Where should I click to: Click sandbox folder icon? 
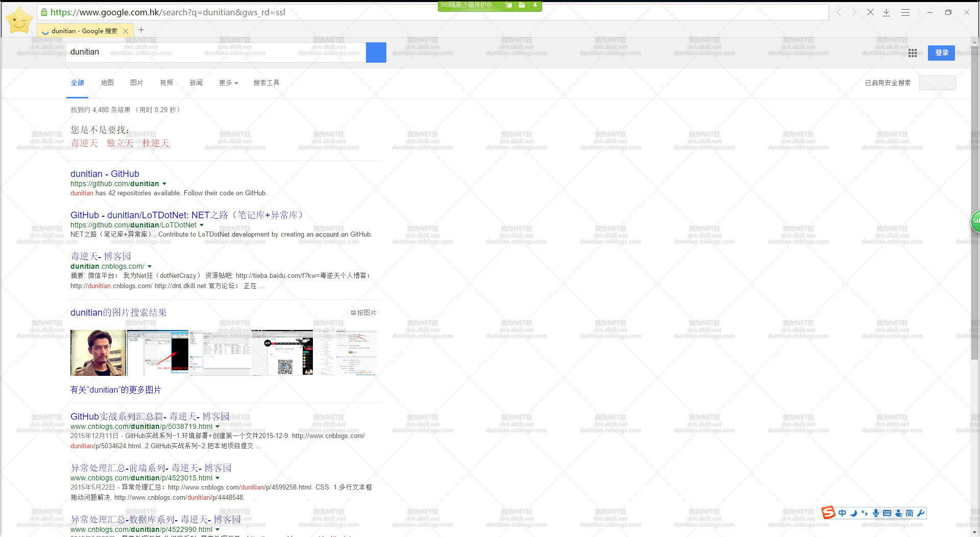tap(522, 5)
